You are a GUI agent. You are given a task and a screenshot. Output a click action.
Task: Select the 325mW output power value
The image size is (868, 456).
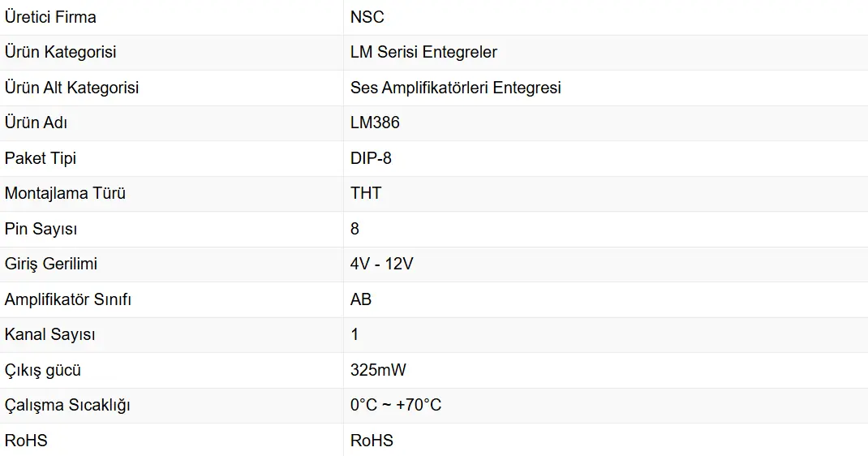point(378,370)
